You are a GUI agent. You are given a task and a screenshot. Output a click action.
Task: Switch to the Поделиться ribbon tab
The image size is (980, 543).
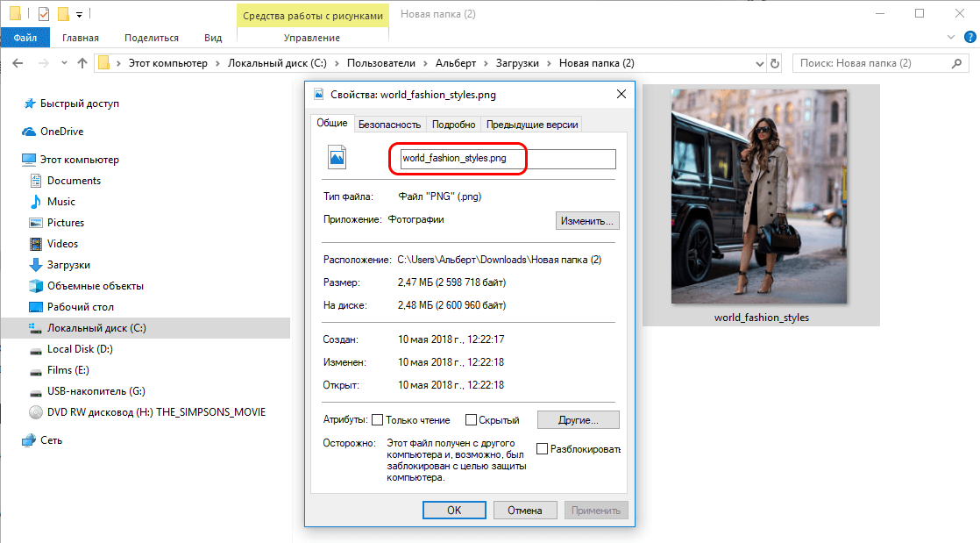(152, 38)
